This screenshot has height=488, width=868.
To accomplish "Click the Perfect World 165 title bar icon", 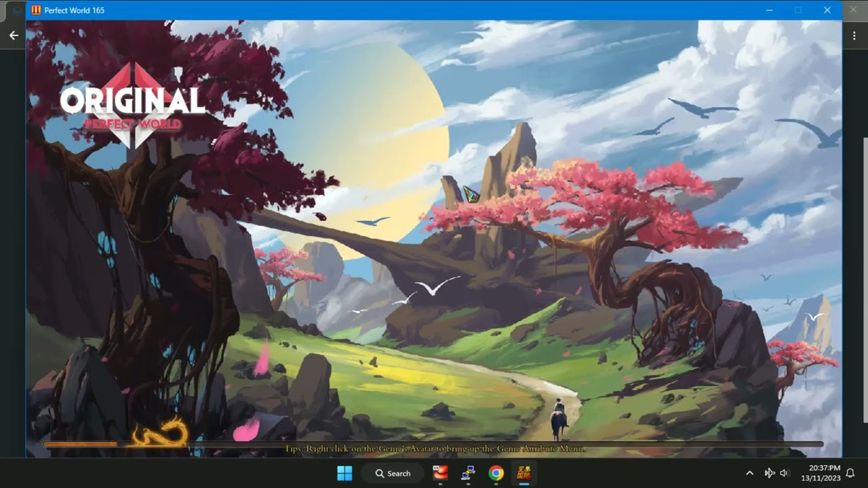I will [x=36, y=10].
